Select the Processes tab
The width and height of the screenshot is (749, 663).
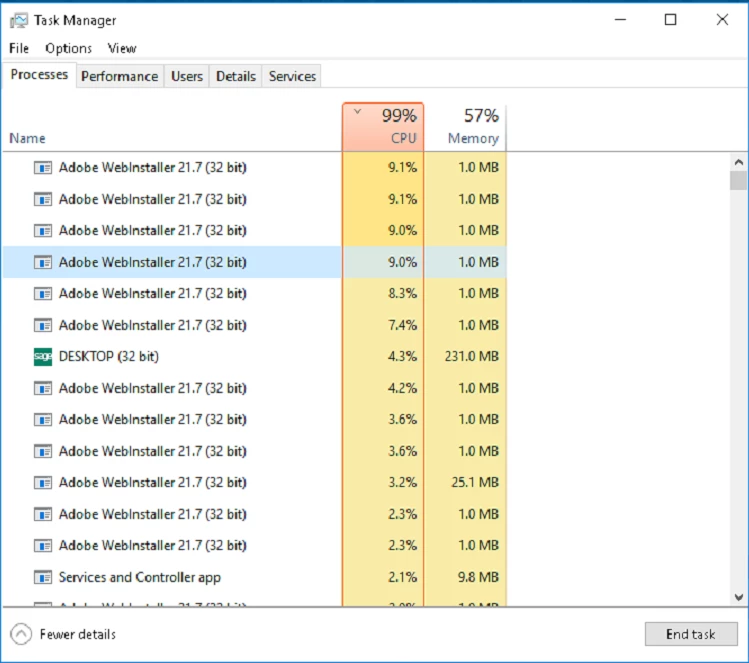pos(39,75)
